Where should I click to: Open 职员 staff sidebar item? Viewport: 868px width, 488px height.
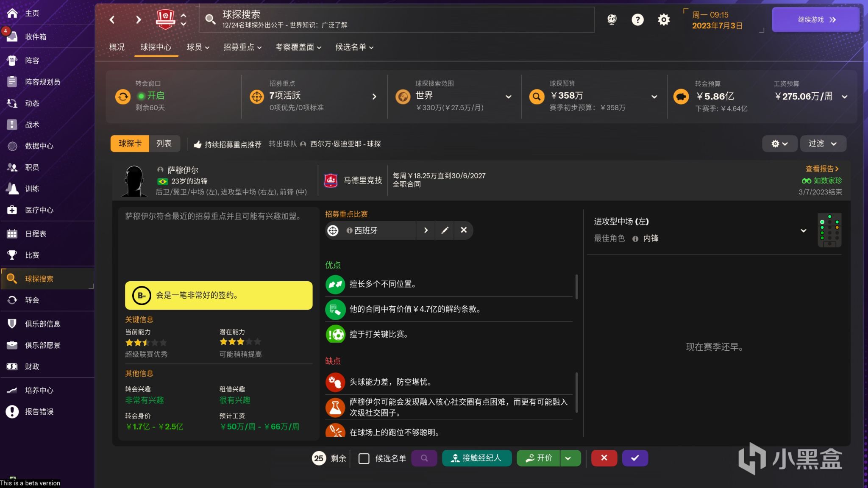47,167
